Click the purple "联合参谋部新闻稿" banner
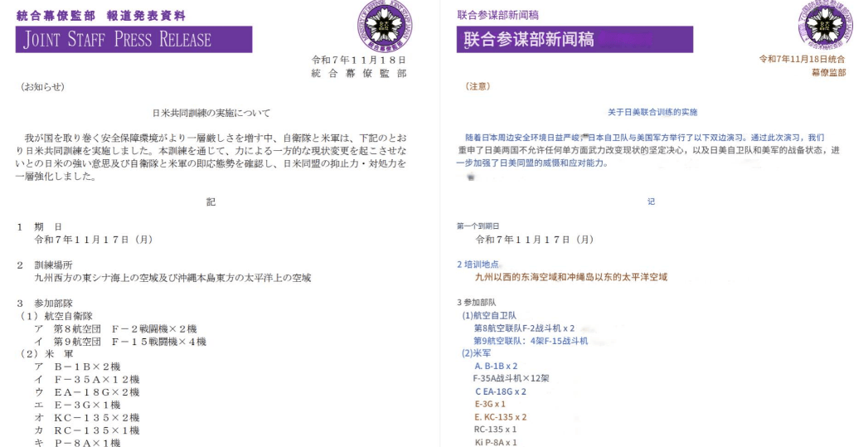The height and width of the screenshot is (447, 868). [574, 40]
